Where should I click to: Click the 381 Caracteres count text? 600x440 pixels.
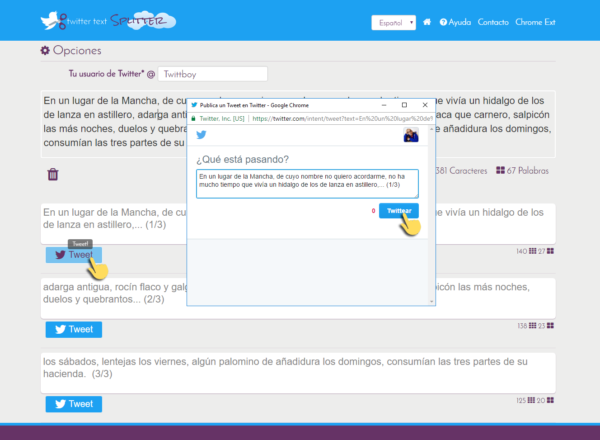461,171
